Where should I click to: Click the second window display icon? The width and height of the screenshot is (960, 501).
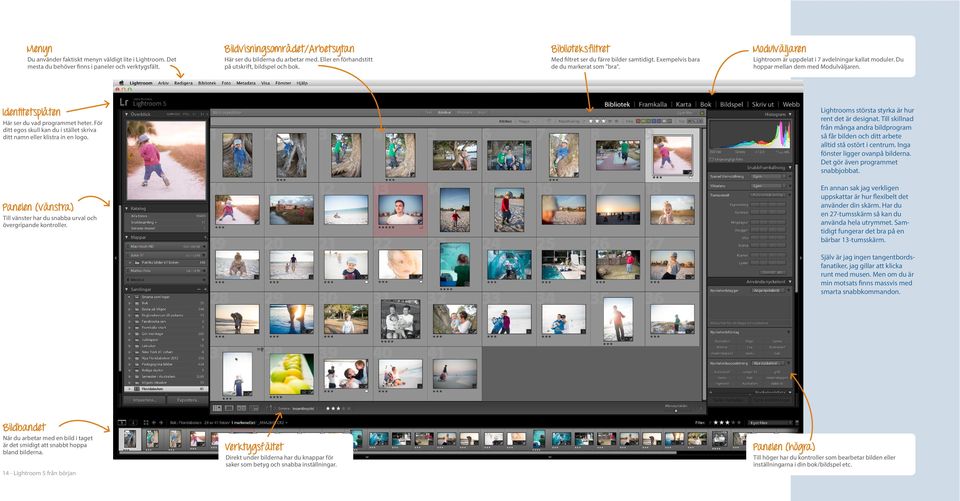(133, 423)
